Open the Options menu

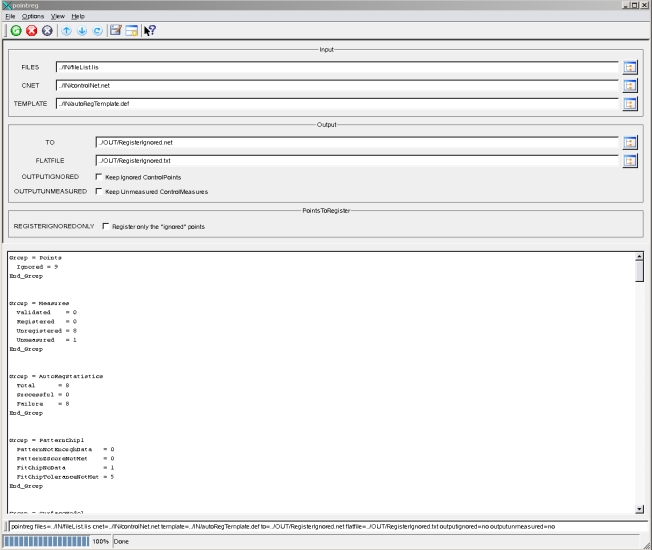click(33, 17)
